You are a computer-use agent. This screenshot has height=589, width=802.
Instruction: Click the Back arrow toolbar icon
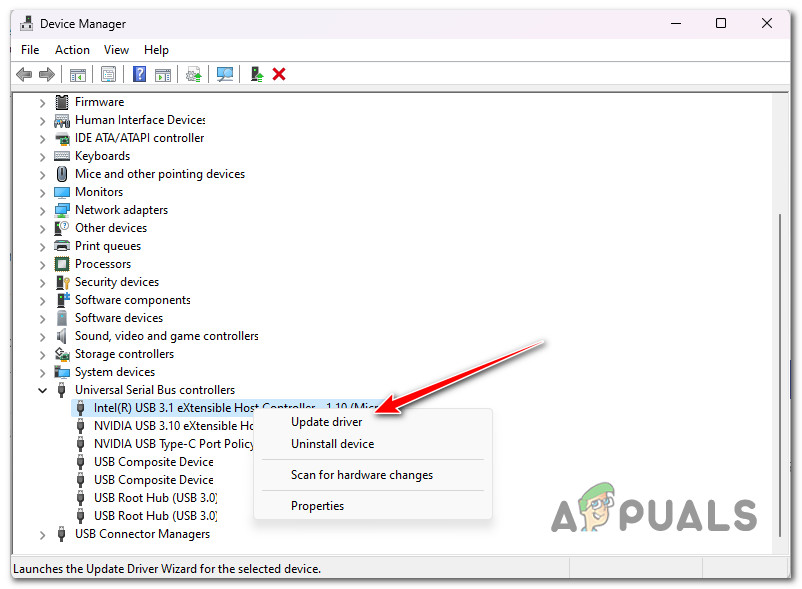tap(24, 75)
